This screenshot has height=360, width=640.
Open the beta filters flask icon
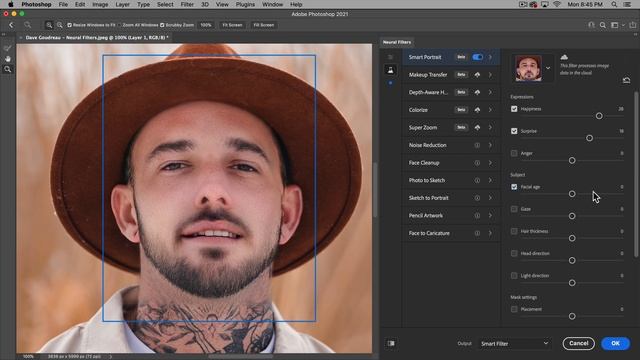click(391, 70)
